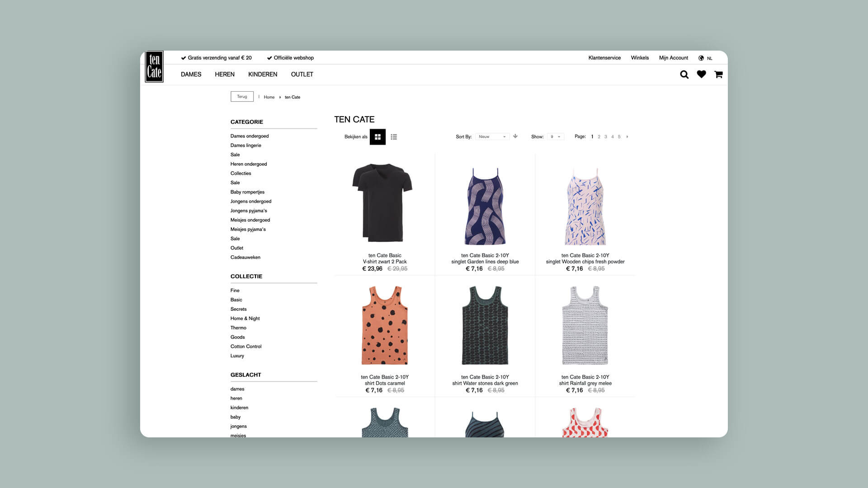Open wishlist via heart icon
Viewport: 868px width, 488px height.
pyautogui.click(x=701, y=75)
